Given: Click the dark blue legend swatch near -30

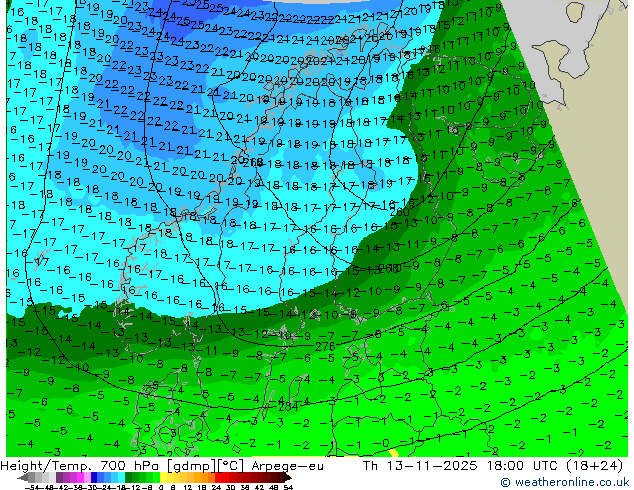Looking at the screenshot, I should (94, 478).
